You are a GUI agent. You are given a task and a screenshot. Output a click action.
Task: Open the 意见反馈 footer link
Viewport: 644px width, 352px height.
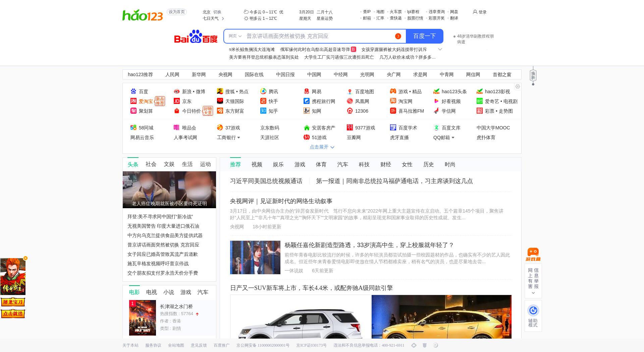pos(199,345)
